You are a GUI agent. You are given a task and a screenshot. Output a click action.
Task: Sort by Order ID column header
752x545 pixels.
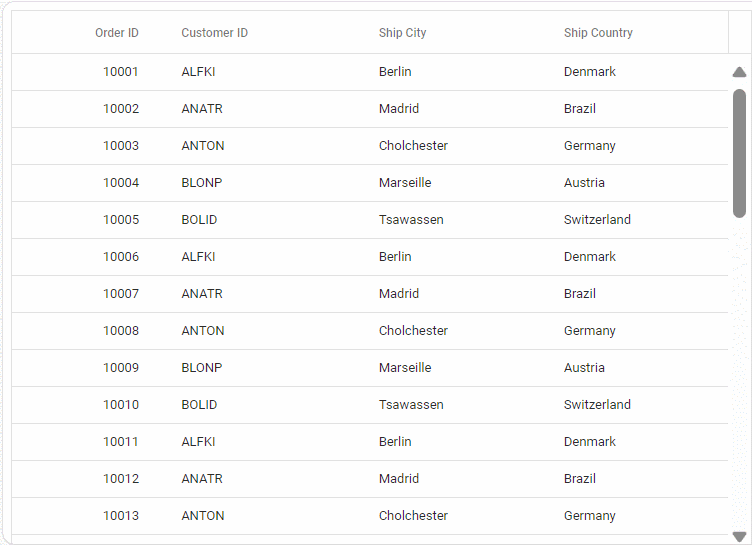coord(117,33)
